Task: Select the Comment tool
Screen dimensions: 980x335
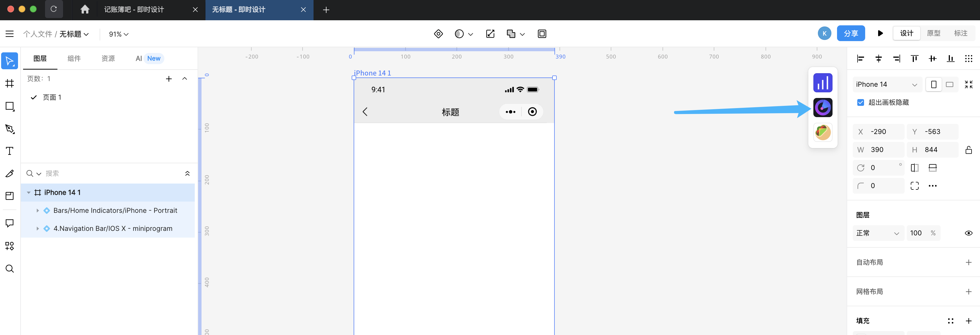Action: tap(10, 223)
